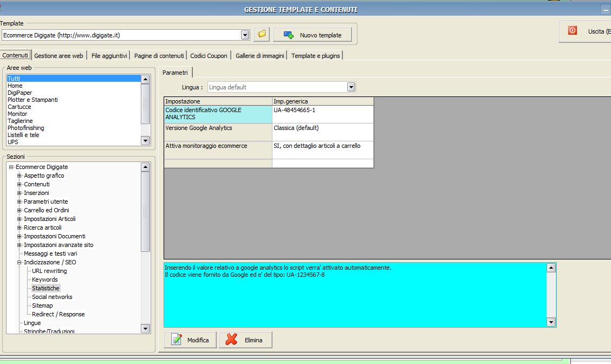611x364 pixels.
Task: Select URL rewriting in the tree
Action: [x=49, y=271]
